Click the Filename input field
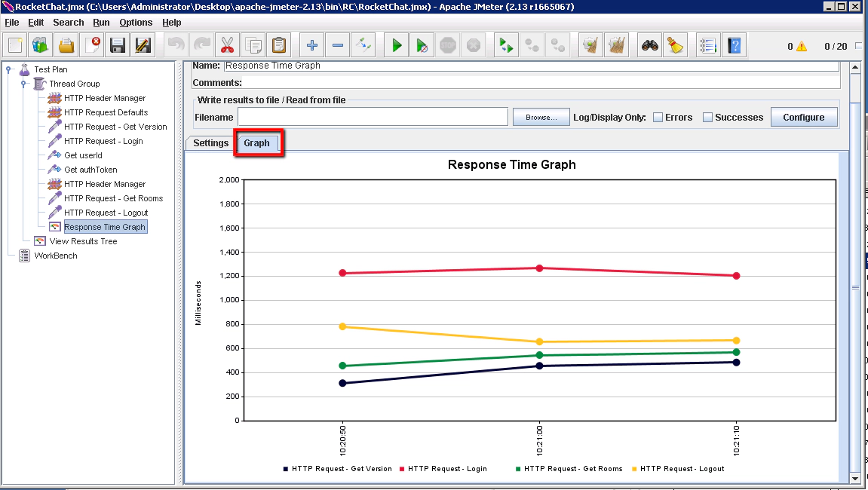The image size is (868, 490). coord(373,117)
